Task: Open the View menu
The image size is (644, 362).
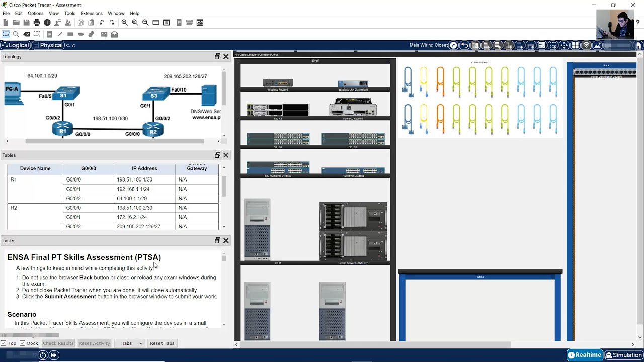Action: pyautogui.click(x=54, y=13)
